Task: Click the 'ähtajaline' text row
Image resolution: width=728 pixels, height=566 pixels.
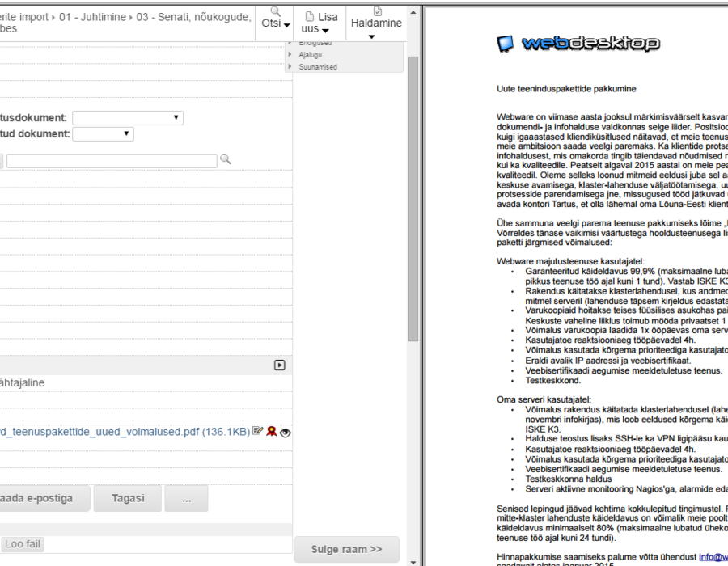Action: (x=23, y=382)
